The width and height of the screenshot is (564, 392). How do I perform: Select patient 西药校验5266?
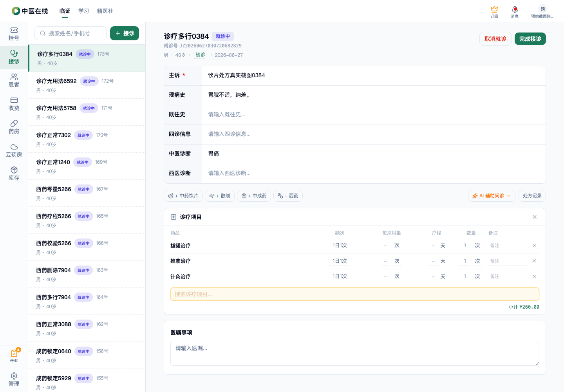[x=87, y=247]
